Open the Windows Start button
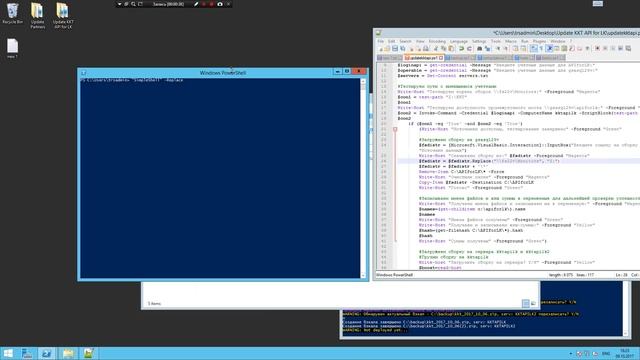640x360 pixels. (x=8, y=353)
